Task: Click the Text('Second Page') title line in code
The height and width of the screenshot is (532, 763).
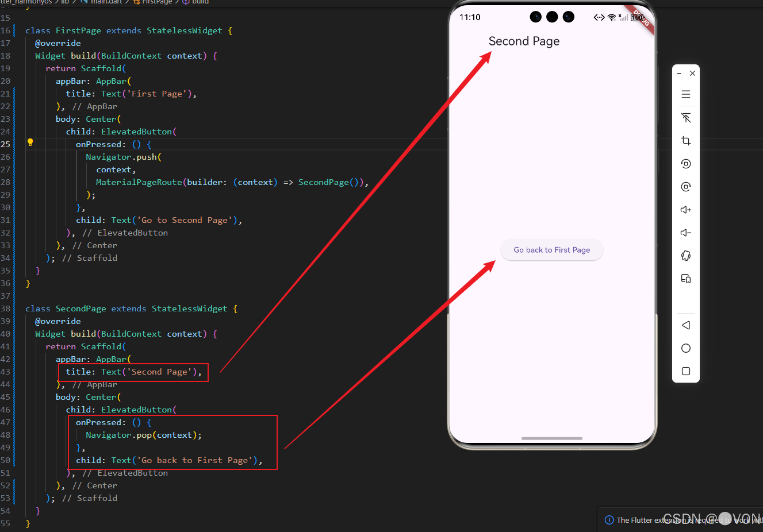Action: (x=134, y=372)
